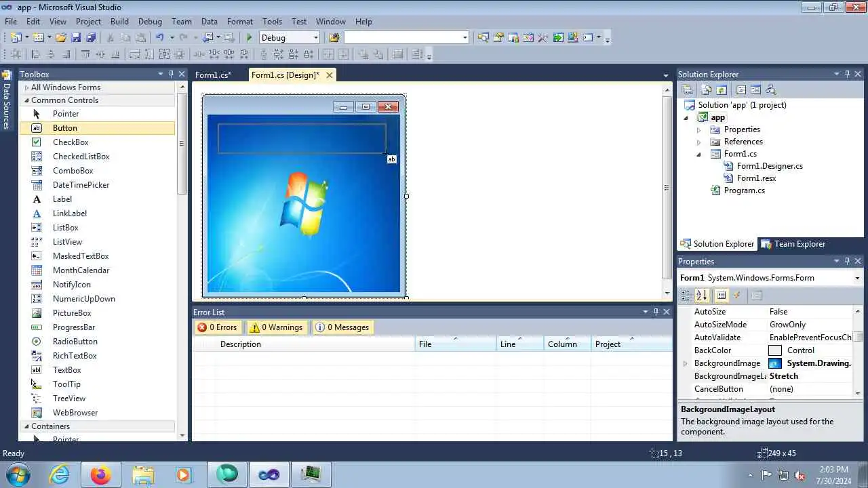868x488 pixels.
Task: Select the PictureBox control in Toolbox
Action: (x=98, y=313)
